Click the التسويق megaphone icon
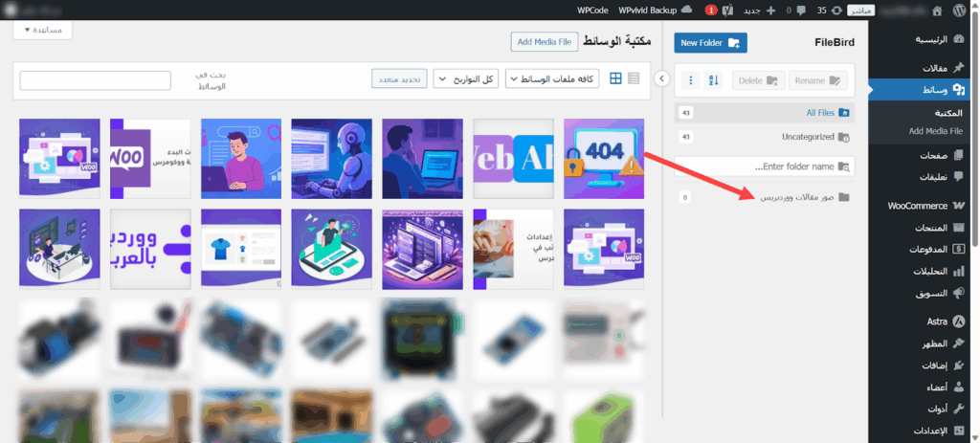Screen dimensions: 980x443 click(x=959, y=293)
